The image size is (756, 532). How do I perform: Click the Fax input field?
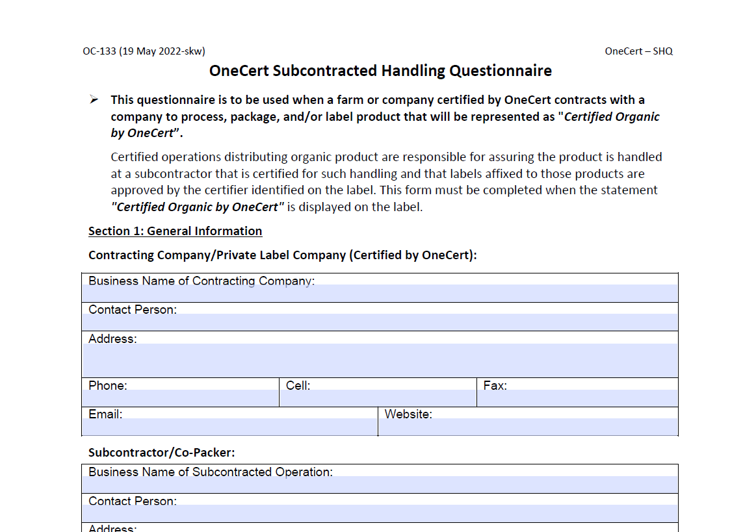[578, 398]
